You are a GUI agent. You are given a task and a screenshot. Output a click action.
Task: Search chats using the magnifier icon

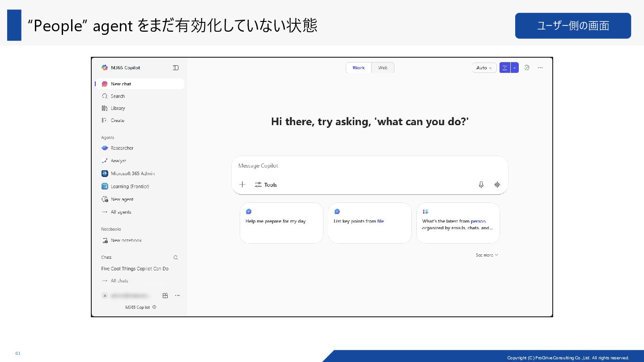(x=176, y=257)
